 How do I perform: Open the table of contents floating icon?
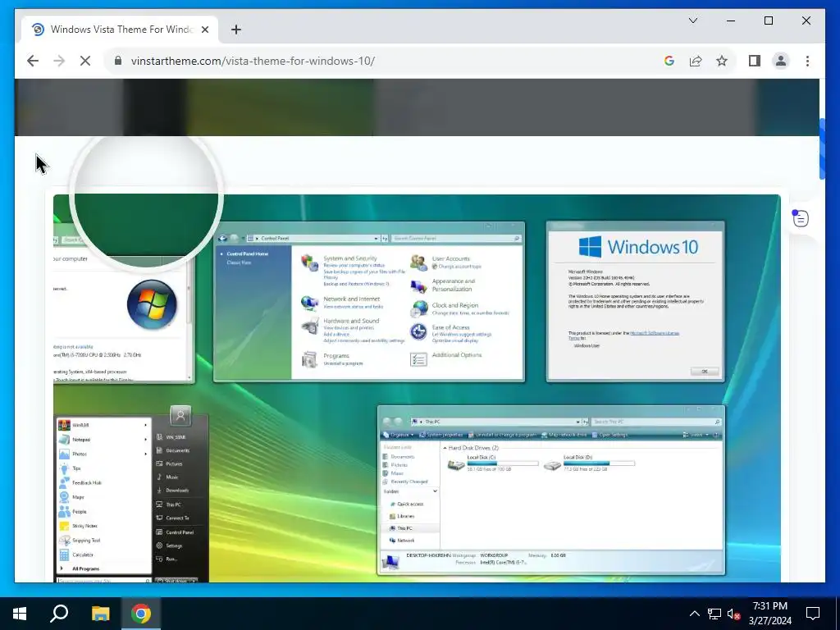coord(801,218)
